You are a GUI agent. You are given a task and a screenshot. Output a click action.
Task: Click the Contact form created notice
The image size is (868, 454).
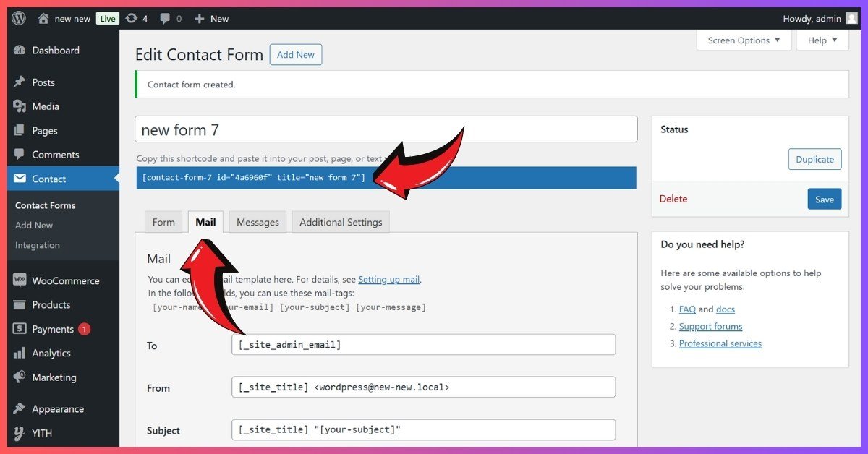(x=492, y=85)
